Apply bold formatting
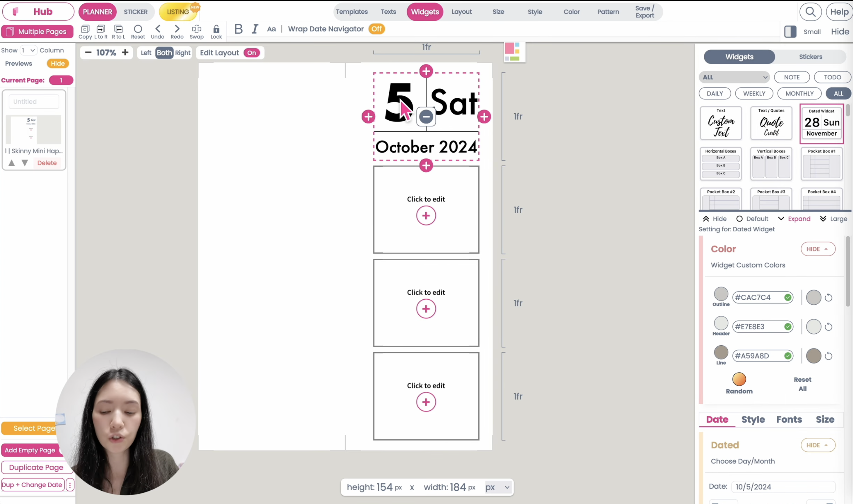853x504 pixels. [x=238, y=29]
